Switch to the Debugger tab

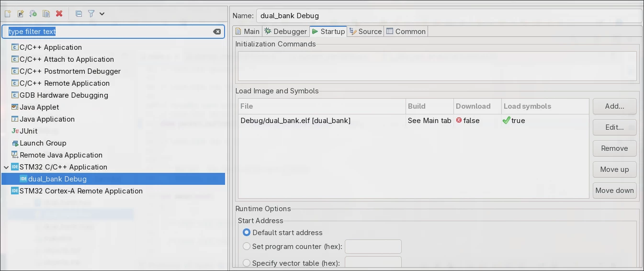[285, 32]
